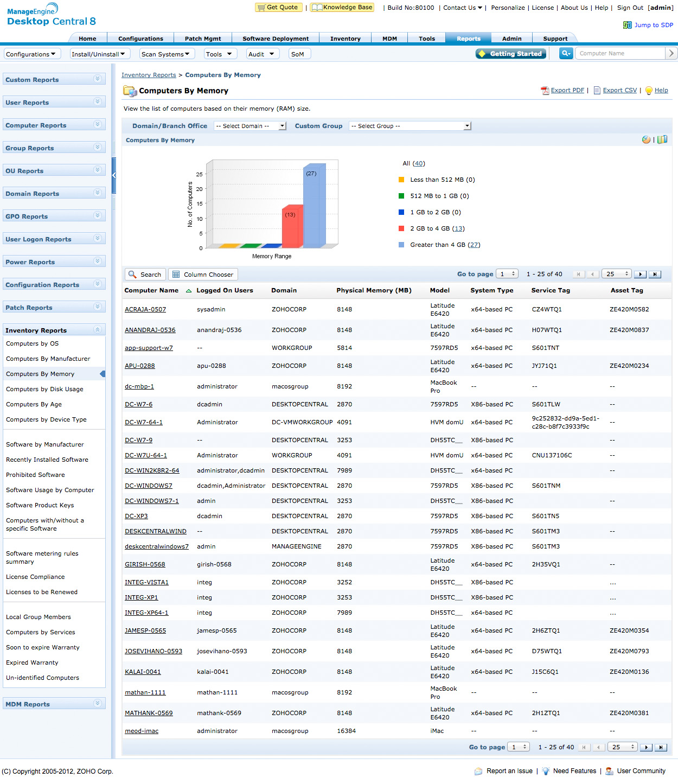Click the Help lightbulb icon
The width and height of the screenshot is (678, 784).
(649, 91)
